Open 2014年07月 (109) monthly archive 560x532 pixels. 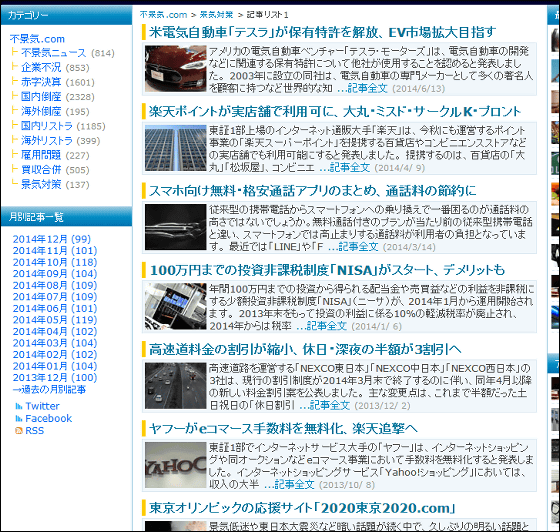pyautogui.click(x=55, y=297)
